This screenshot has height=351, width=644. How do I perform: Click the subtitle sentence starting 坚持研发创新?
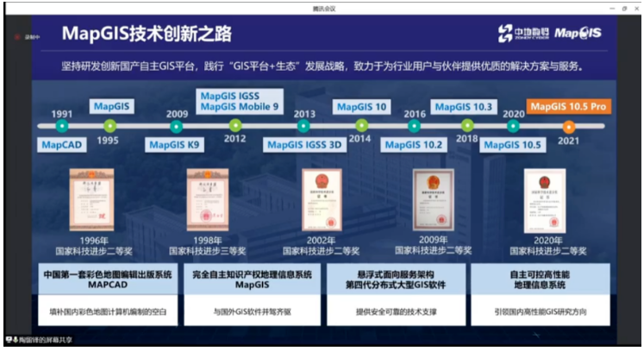coord(322,66)
